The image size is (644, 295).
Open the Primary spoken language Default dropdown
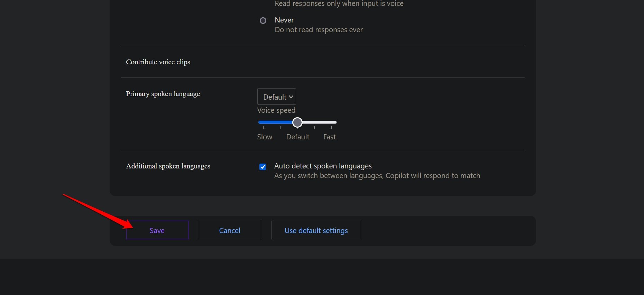point(277,96)
